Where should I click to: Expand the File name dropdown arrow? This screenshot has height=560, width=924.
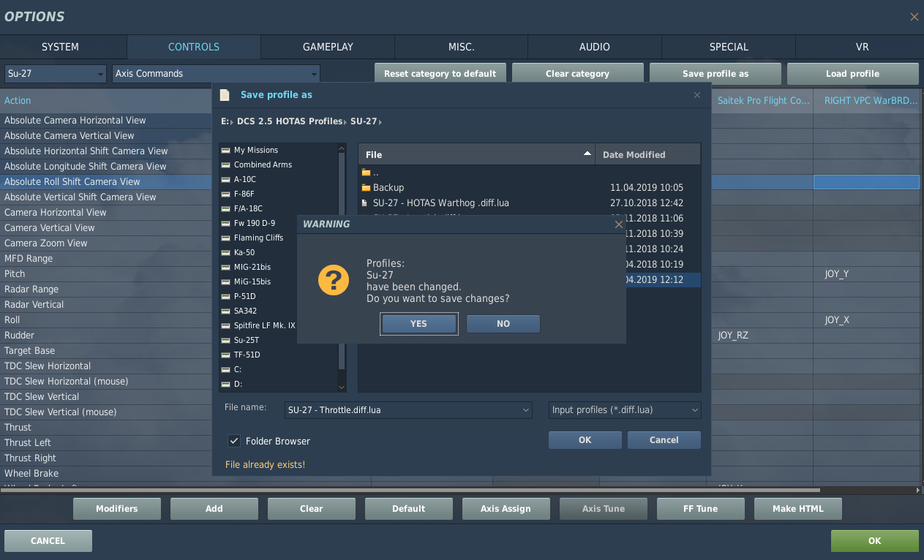(x=526, y=410)
